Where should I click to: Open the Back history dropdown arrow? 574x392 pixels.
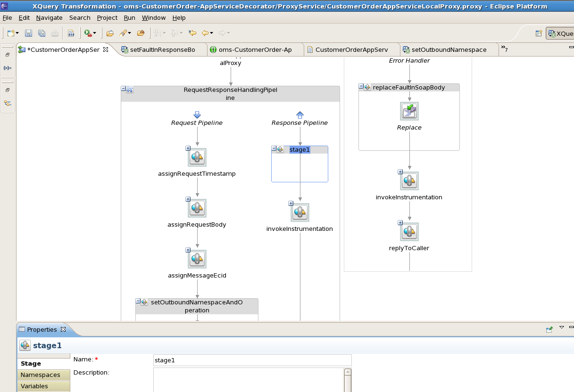tap(211, 33)
